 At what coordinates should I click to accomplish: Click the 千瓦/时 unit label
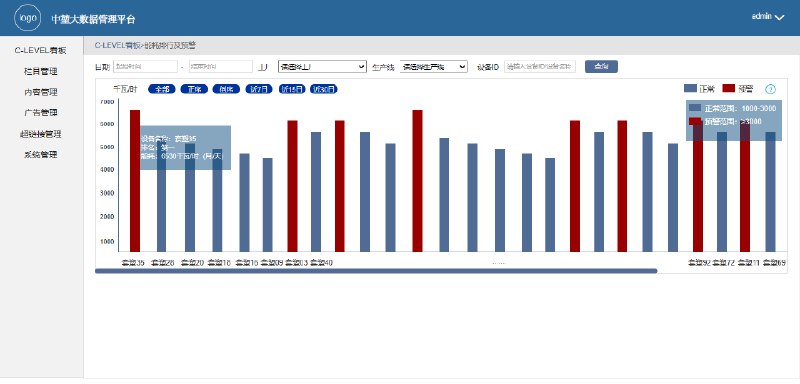pyautogui.click(x=125, y=89)
